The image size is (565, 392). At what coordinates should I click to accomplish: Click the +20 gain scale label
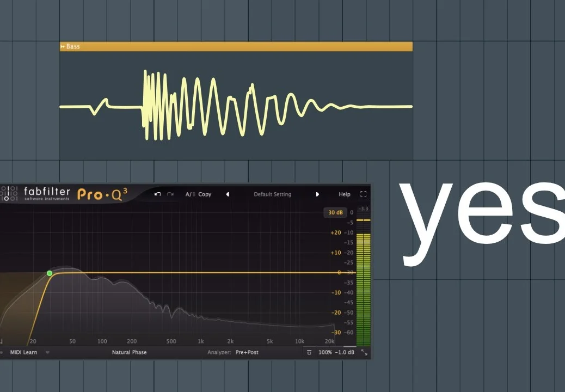336,233
